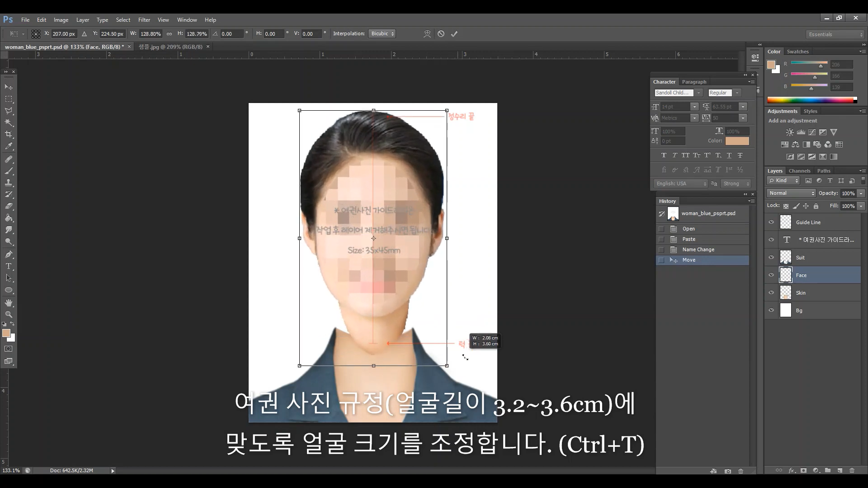The width and height of the screenshot is (868, 488).
Task: Switch to the Channels tab
Action: click(x=799, y=171)
